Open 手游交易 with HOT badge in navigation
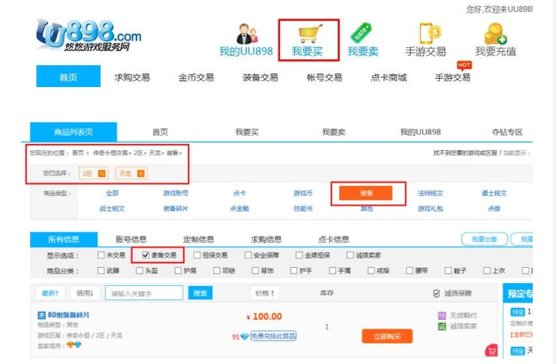The image size is (556, 364). (452, 77)
